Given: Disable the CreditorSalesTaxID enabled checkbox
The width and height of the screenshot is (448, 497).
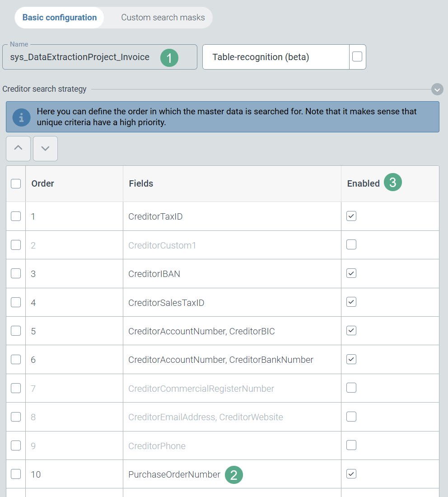Looking at the screenshot, I should (351, 302).
